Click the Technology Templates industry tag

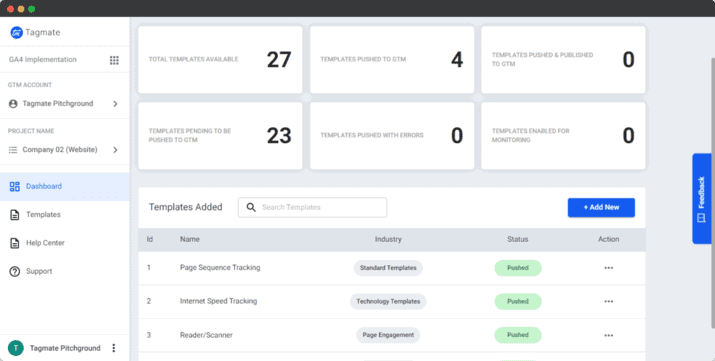(388, 302)
